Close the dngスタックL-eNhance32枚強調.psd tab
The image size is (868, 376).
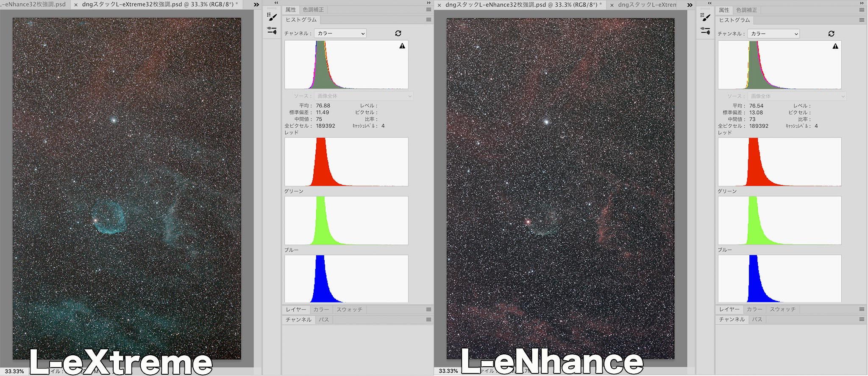pos(439,5)
